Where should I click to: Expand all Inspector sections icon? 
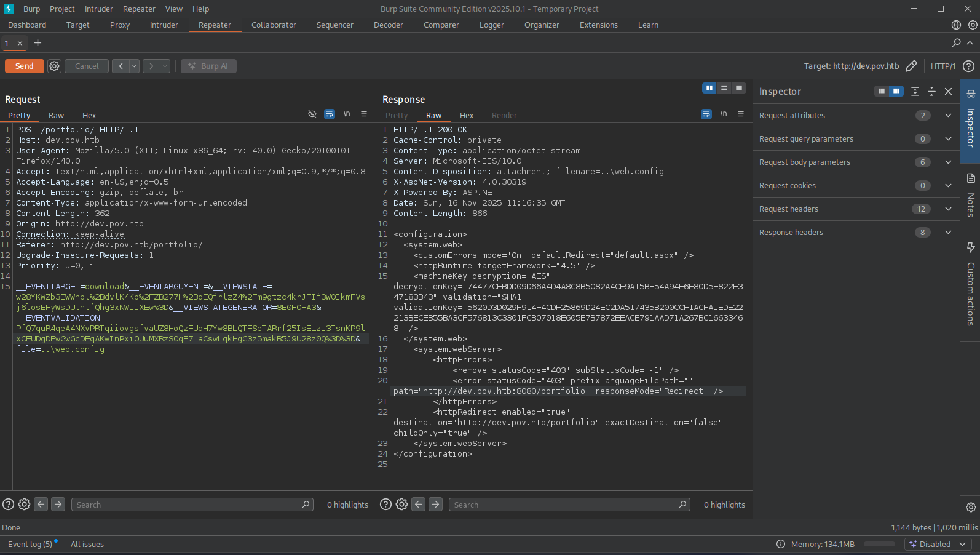(915, 91)
